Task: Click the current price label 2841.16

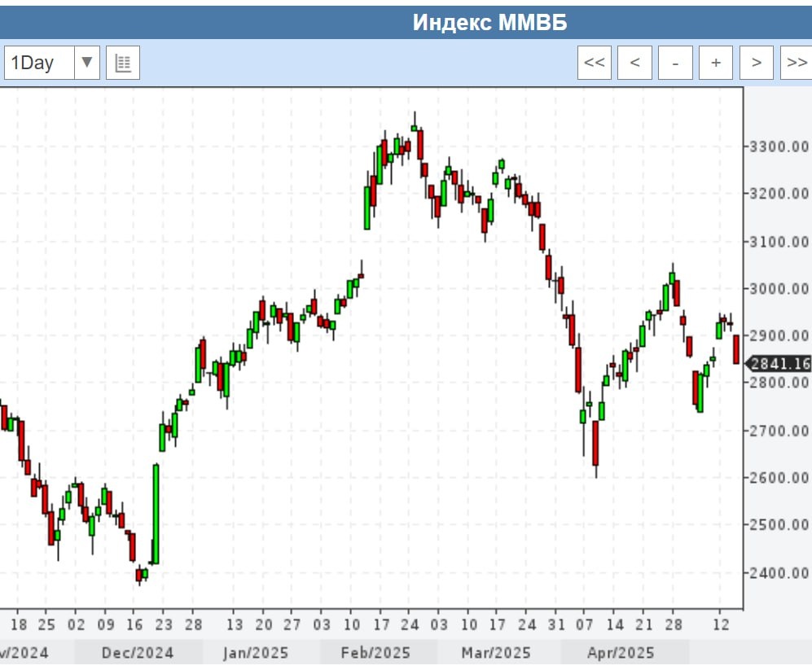Action: [779, 364]
